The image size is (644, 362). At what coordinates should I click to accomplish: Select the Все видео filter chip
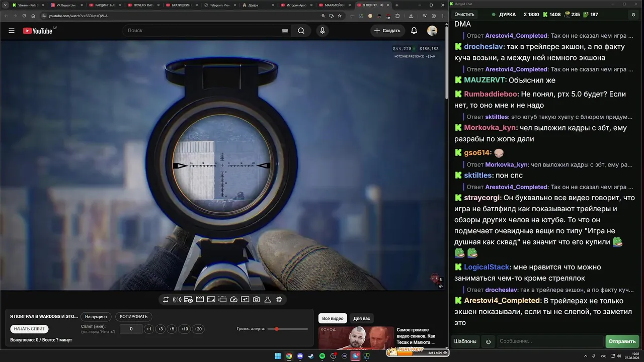coord(333,318)
